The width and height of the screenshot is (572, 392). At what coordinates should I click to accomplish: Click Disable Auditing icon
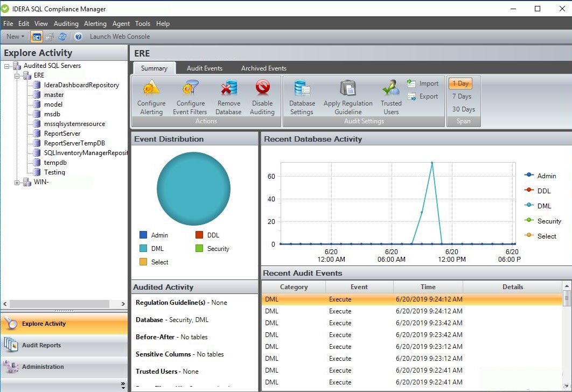(262, 88)
